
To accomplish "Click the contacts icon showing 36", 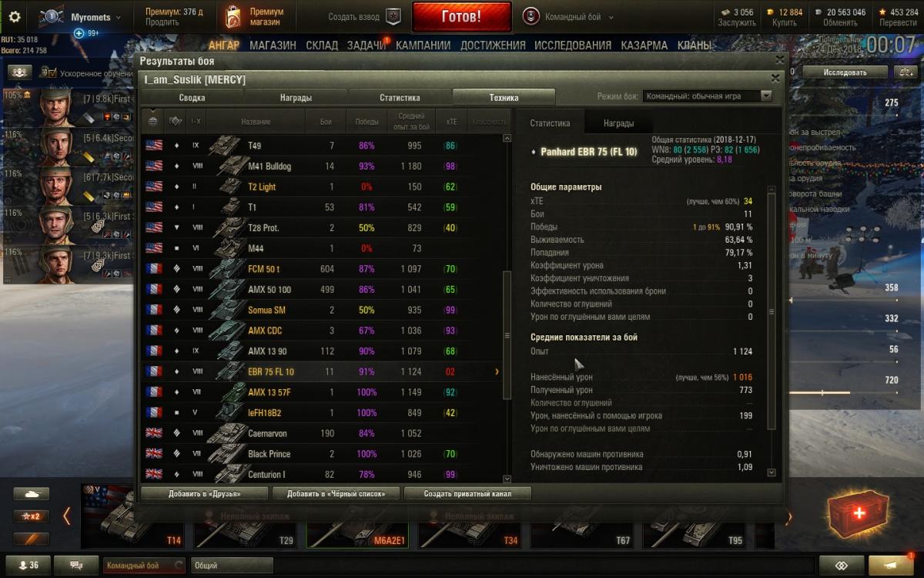I will click(x=28, y=565).
